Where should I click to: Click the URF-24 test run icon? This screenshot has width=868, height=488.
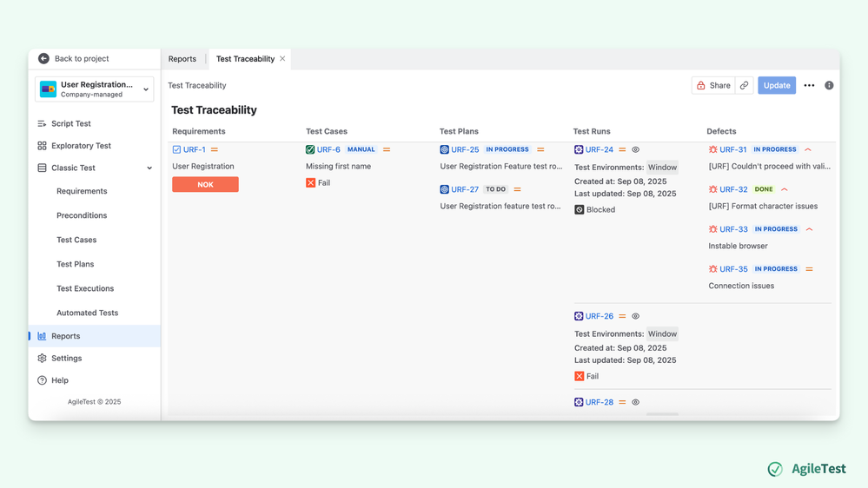pyautogui.click(x=579, y=149)
